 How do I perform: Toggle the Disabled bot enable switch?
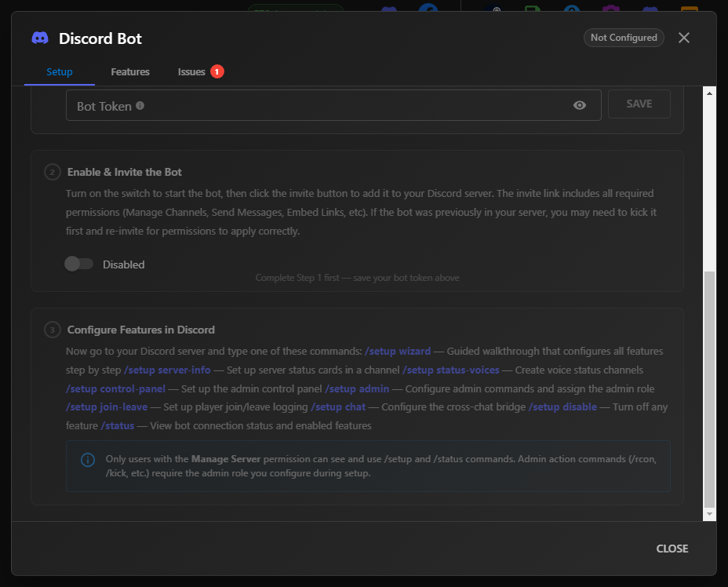[x=79, y=264]
